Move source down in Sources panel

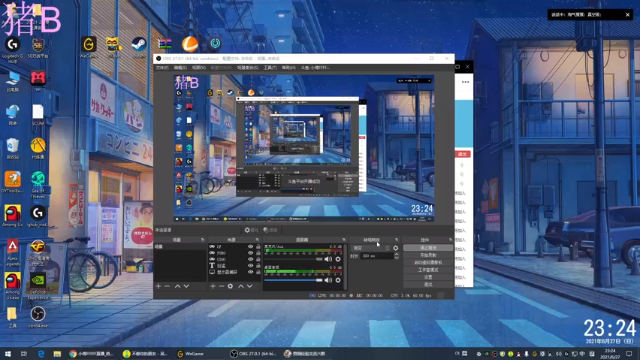coord(250,286)
